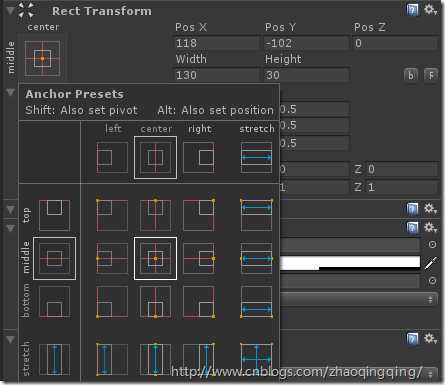Edit the Height field 30
The height and width of the screenshot is (385, 445).
[x=307, y=75]
